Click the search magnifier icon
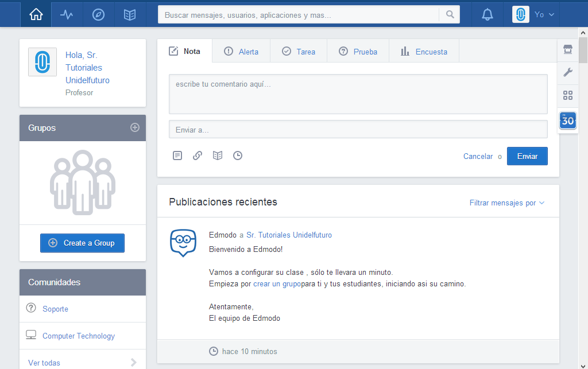The height and width of the screenshot is (369, 588). 450,14
